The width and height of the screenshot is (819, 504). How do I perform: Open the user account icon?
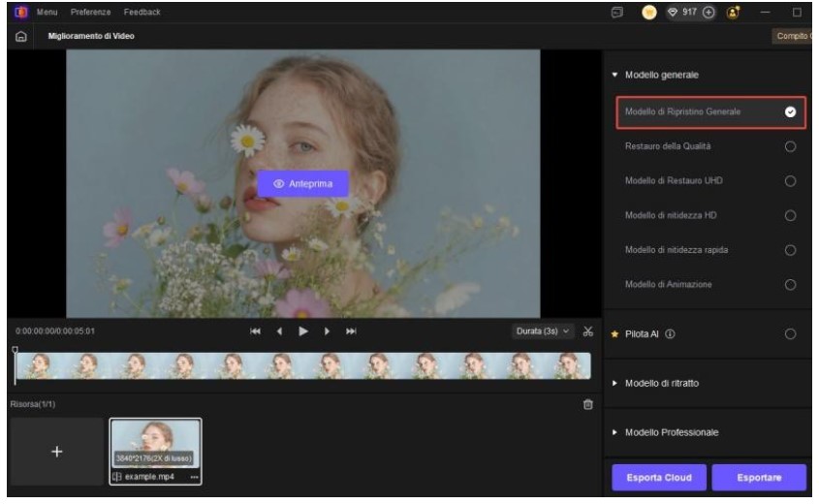tap(733, 12)
